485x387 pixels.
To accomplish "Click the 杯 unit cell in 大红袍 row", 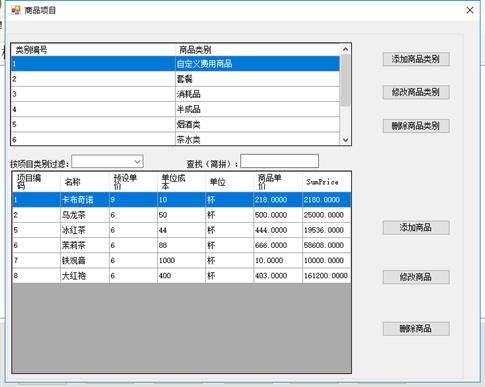I will click(230, 276).
